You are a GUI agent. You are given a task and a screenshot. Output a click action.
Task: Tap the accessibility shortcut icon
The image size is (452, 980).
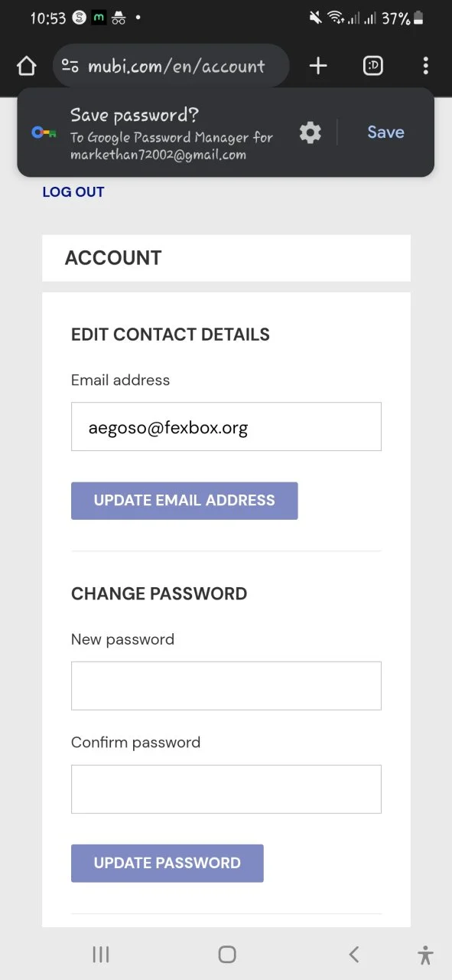click(x=426, y=955)
